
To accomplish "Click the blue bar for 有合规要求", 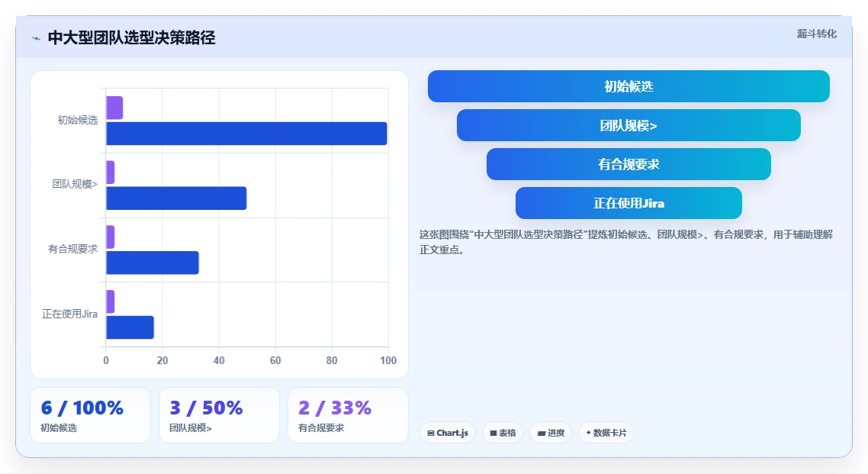I will point(153,263).
